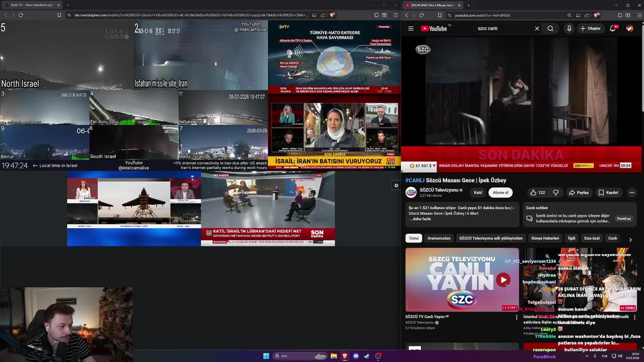
Task: Open Multi TV settings gear icon
Action: pyautogui.click(x=396, y=186)
